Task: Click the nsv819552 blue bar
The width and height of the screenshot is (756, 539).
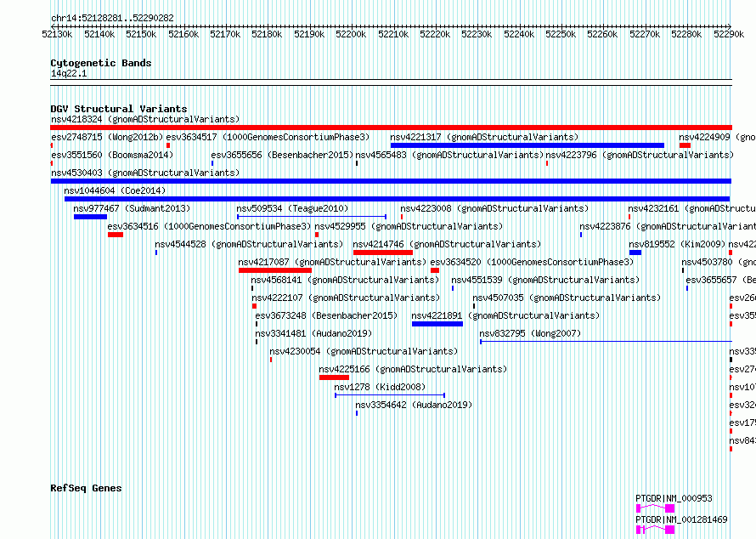Action: point(635,252)
